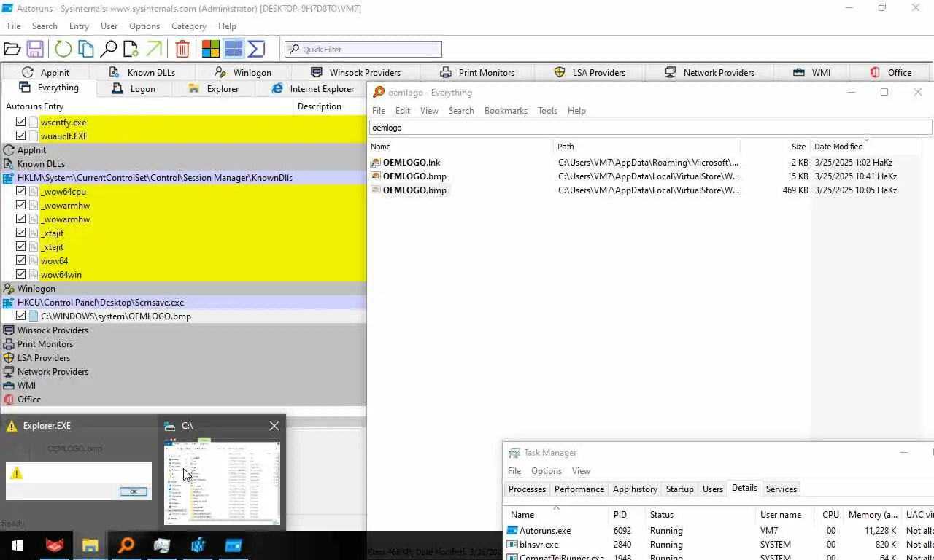The width and height of the screenshot is (934, 560).
Task: Click the Winlogon category row icon in entry list
Action: click(x=9, y=289)
